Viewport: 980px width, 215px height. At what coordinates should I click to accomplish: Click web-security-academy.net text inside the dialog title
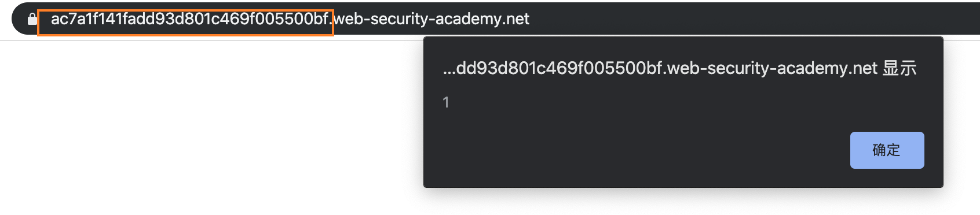pyautogui.click(x=773, y=68)
